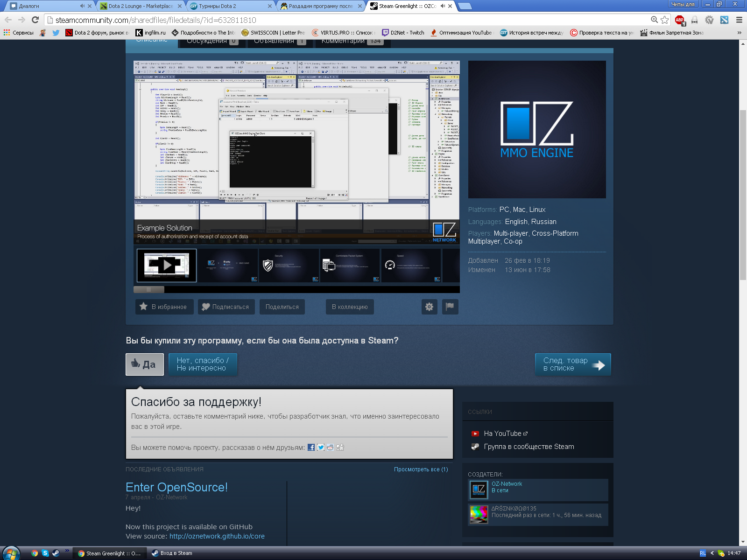Click Просмотреть все (1) announcements link

421,469
